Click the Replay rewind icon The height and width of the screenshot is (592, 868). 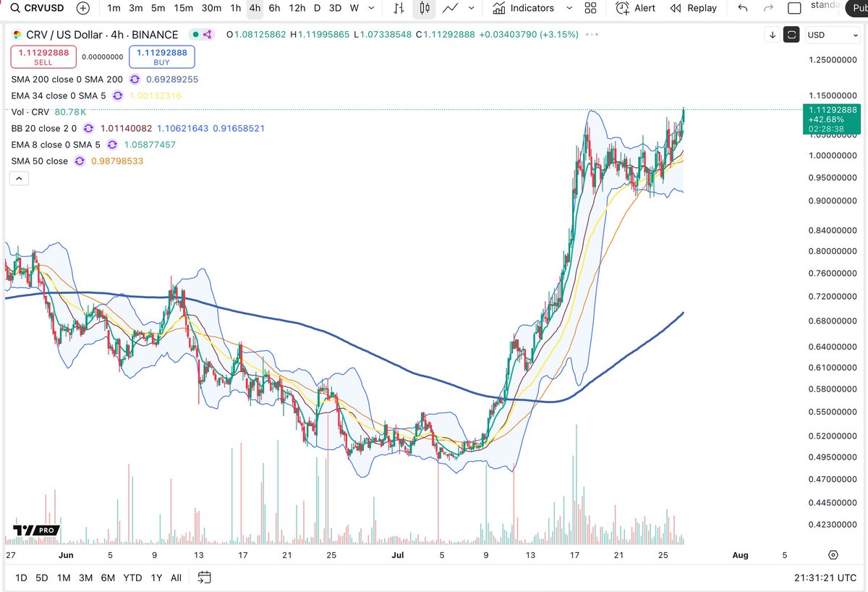pyautogui.click(x=676, y=8)
